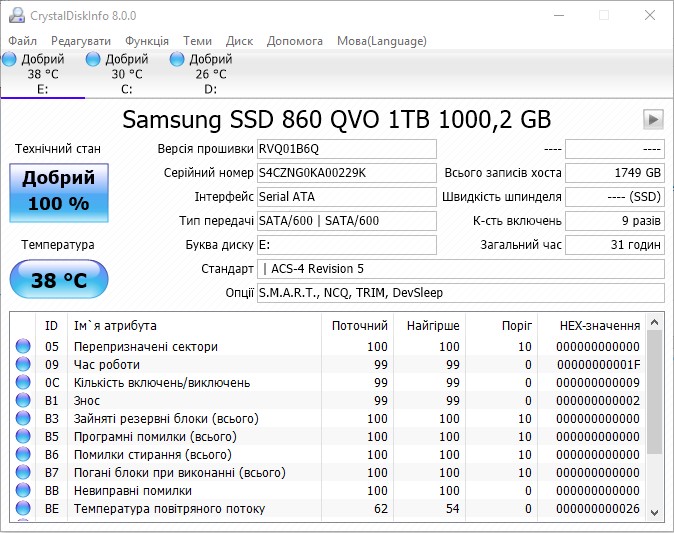Click the SMART table vertical scrollbar thumb

click(x=655, y=392)
